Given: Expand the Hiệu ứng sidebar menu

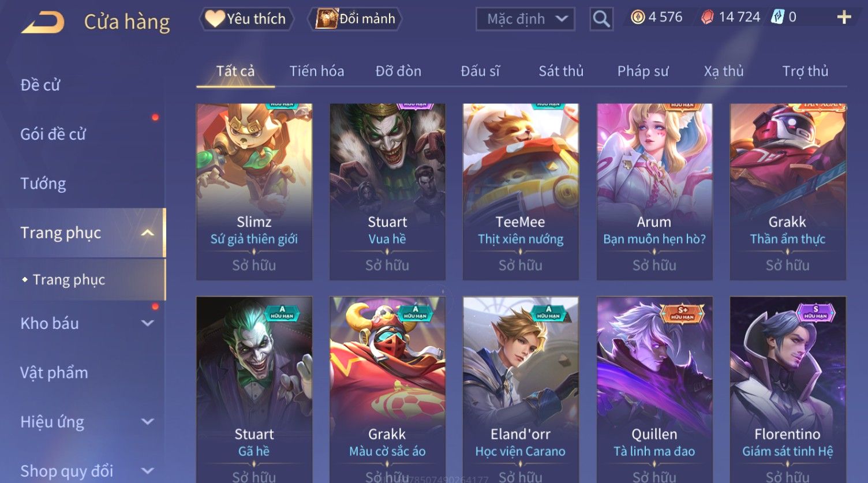Looking at the screenshot, I should coord(148,421).
